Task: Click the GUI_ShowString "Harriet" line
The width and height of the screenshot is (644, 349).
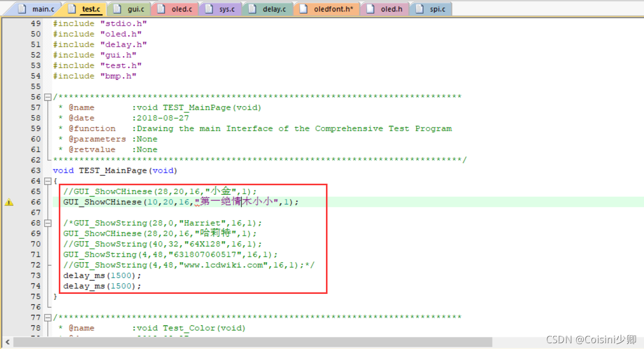Action: click(x=162, y=223)
